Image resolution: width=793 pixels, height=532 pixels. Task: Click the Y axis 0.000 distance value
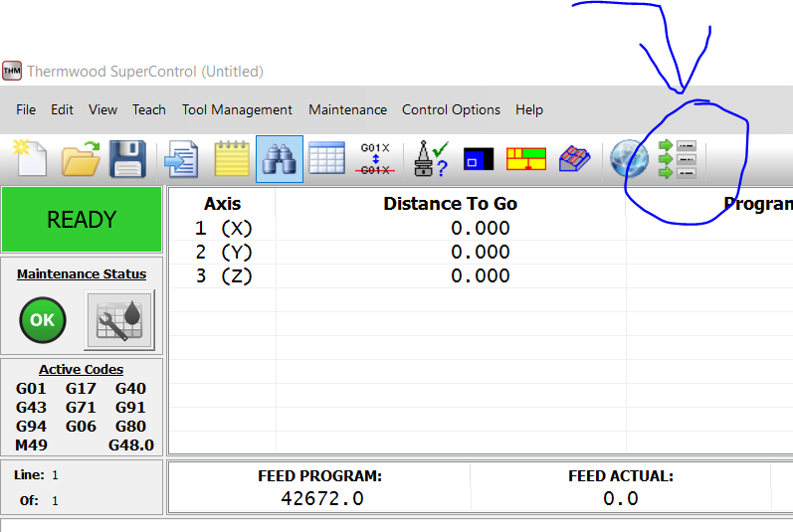(480, 252)
